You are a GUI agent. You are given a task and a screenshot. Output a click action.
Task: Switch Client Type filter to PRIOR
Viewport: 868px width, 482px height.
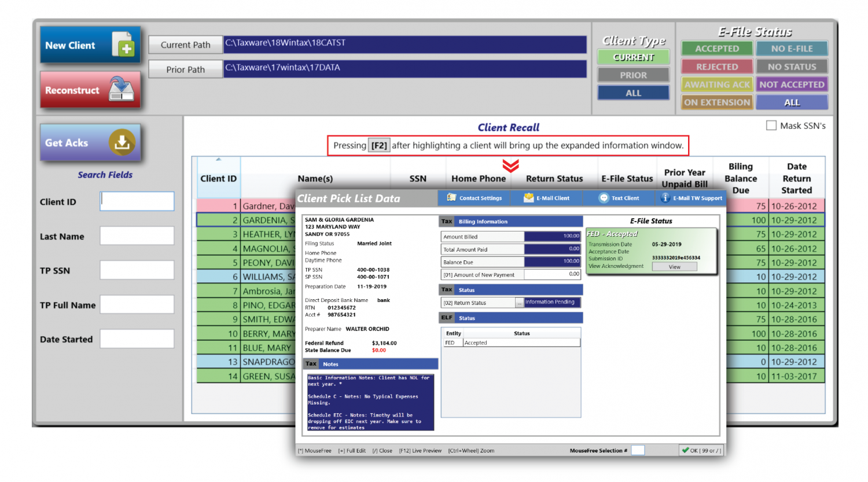point(633,75)
